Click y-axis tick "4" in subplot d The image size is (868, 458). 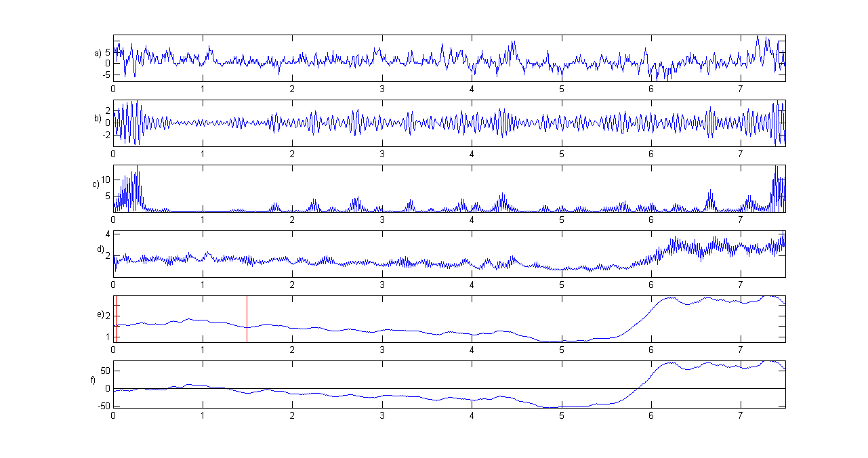click(x=108, y=234)
